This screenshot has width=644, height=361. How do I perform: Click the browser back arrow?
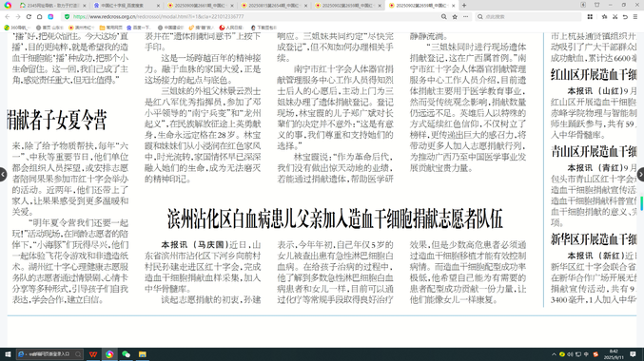coord(8,17)
